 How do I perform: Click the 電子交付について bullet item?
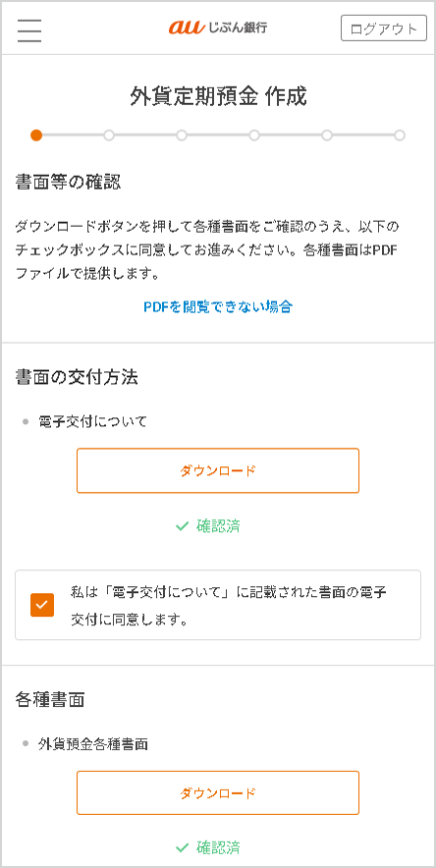[x=92, y=422]
